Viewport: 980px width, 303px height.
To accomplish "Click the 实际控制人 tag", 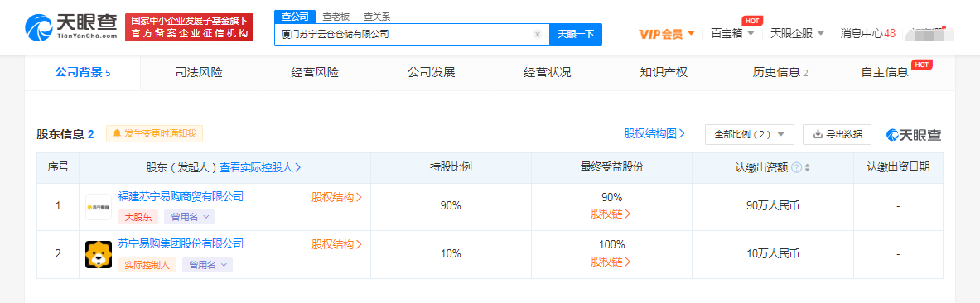I will (x=147, y=264).
